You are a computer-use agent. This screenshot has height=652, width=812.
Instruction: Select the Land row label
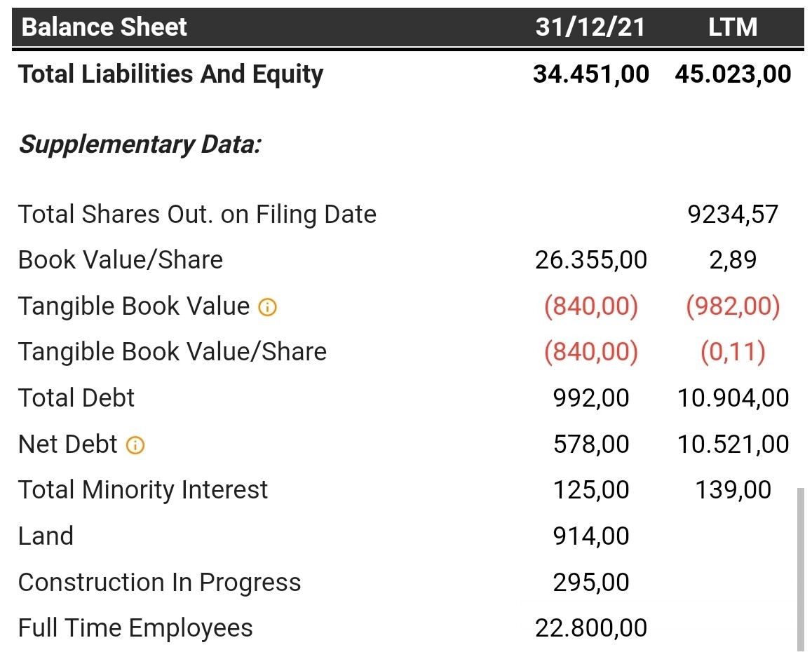[x=46, y=536]
